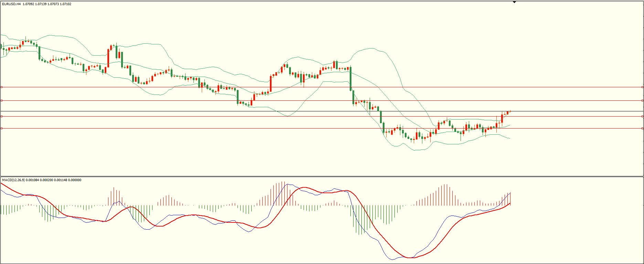Click the last OHLC value 1.07102
Viewport: 644px width, 264px height.
(65, 4)
